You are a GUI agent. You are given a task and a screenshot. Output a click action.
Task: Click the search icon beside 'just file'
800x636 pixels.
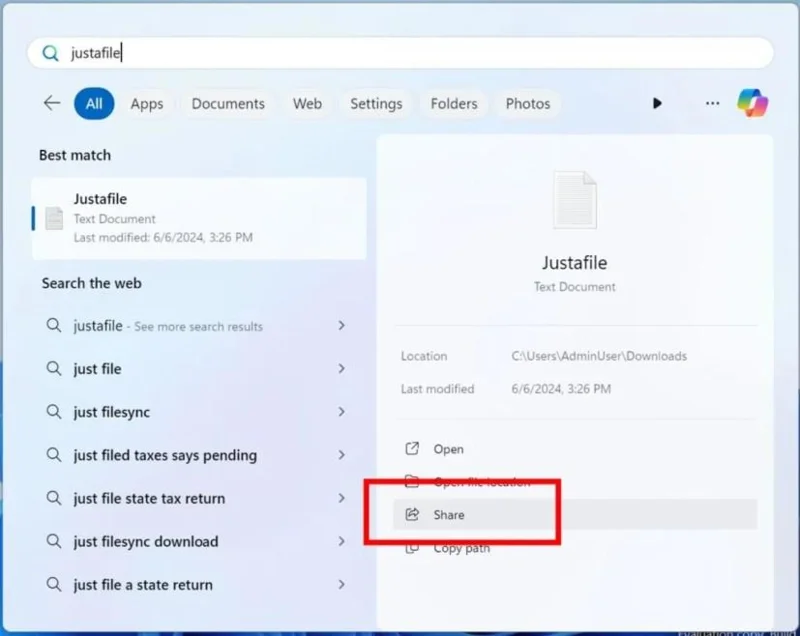[54, 368]
